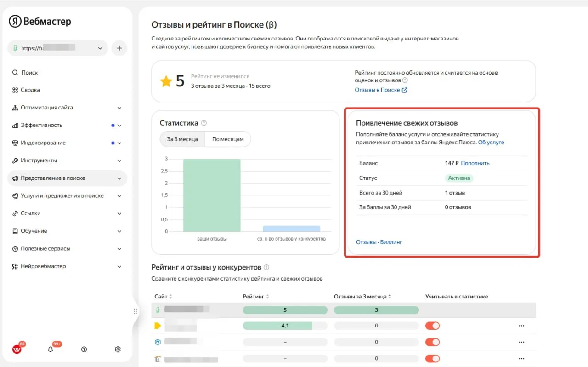Click the balance value "147 ₽"
Image resolution: width=588 pixels, height=367 pixels.
452,163
